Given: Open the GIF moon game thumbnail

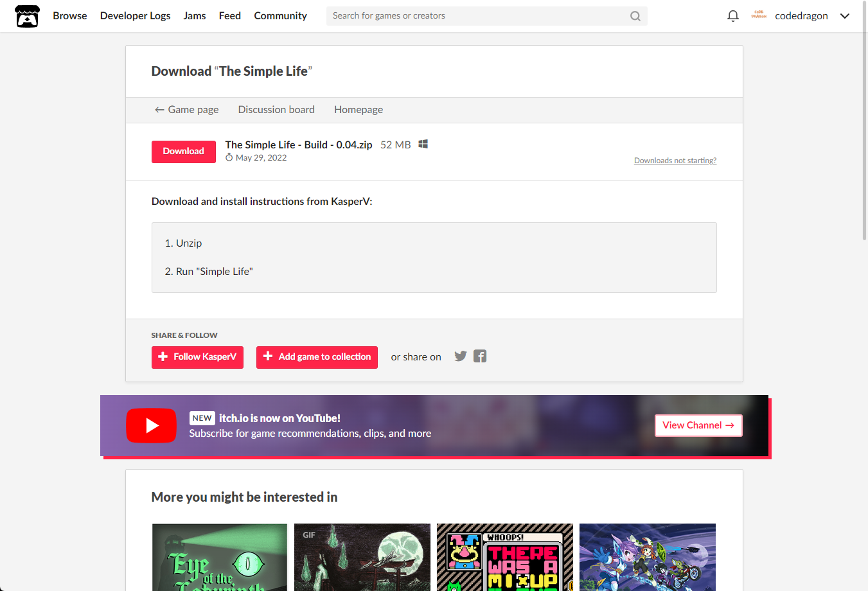Looking at the screenshot, I should 362,557.
